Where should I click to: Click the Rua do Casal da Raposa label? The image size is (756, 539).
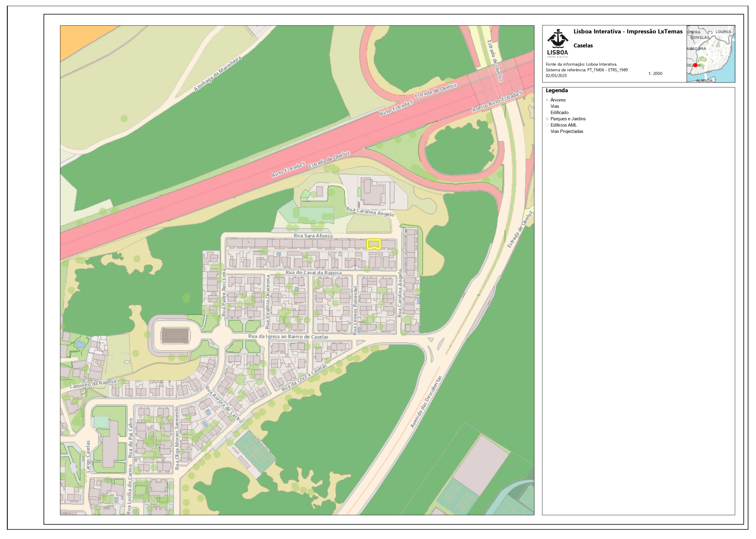[x=313, y=272]
